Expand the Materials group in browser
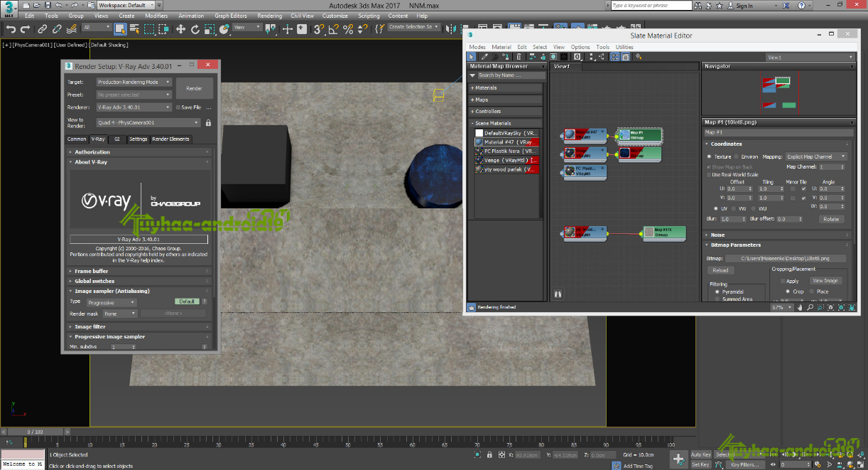The image size is (868, 470). pos(505,88)
